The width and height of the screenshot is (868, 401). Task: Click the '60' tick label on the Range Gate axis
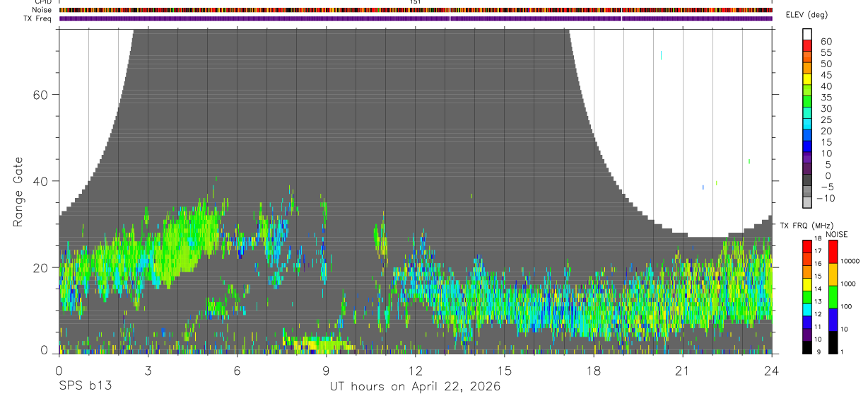pyautogui.click(x=40, y=94)
